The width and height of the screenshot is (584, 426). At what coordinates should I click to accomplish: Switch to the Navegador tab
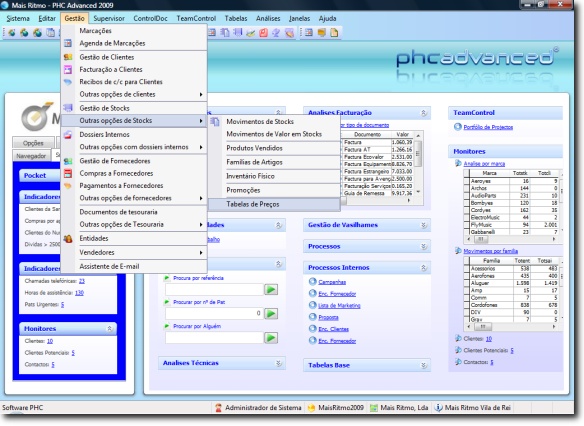click(x=31, y=156)
